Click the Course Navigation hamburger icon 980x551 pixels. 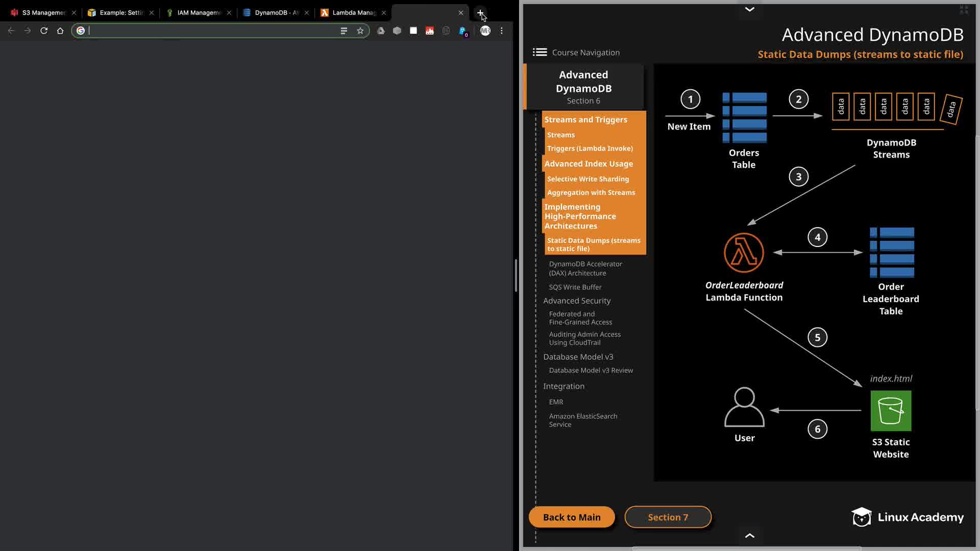coord(540,52)
